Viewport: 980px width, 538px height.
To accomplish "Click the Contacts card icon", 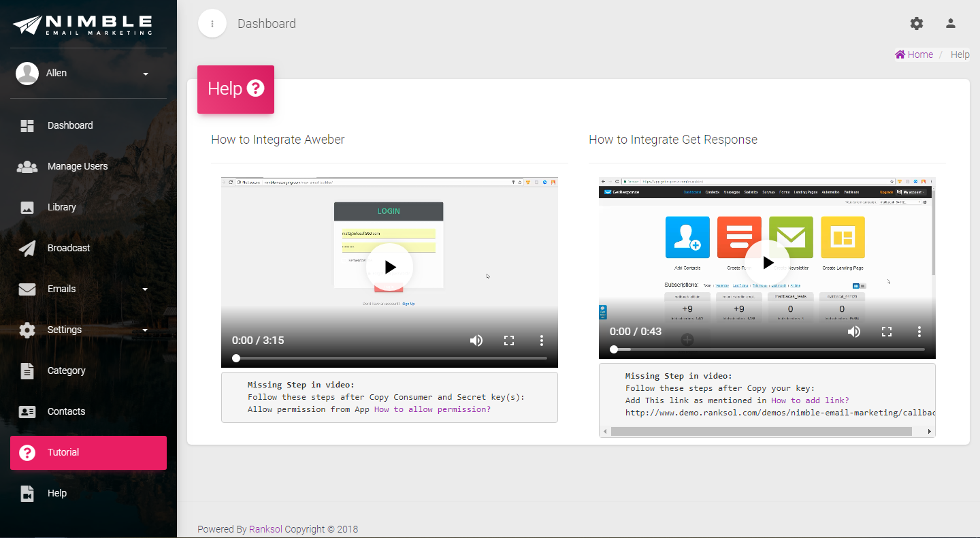I will pos(27,411).
